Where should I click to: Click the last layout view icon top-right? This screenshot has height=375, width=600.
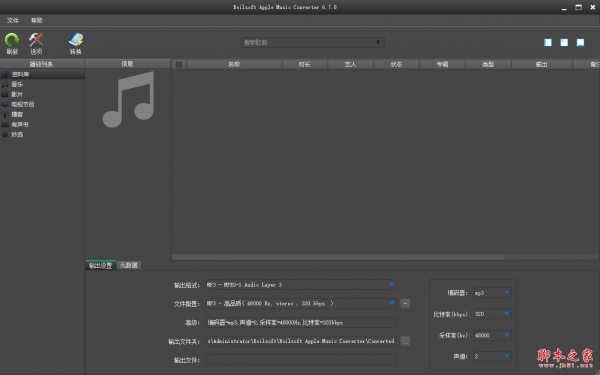[x=580, y=42]
